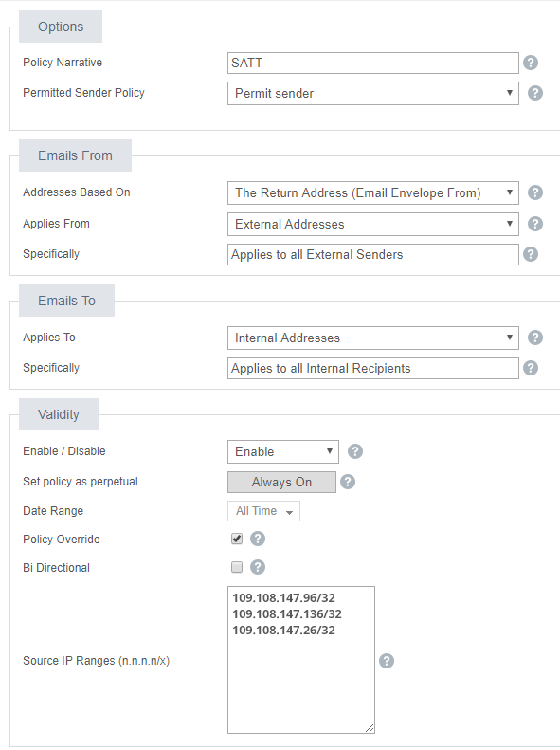Check the Bi Directional checkbox
560x750 pixels.
point(237,567)
